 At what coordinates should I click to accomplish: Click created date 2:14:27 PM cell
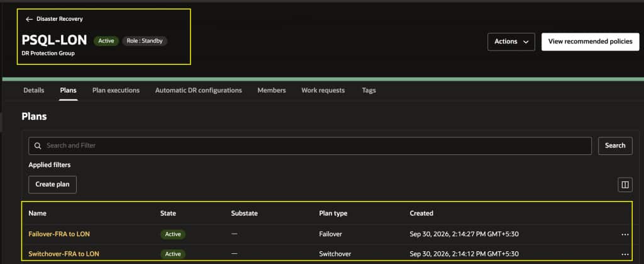pos(464,234)
